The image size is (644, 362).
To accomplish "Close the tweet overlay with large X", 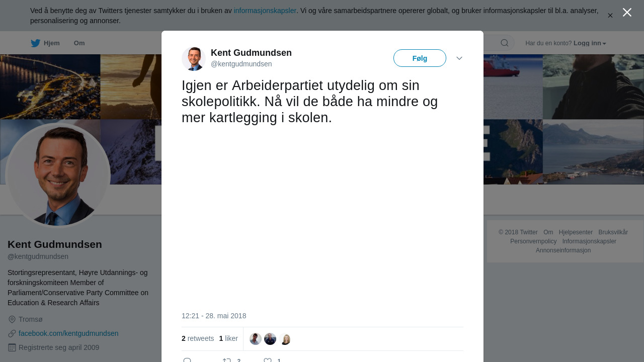I will click(x=627, y=13).
